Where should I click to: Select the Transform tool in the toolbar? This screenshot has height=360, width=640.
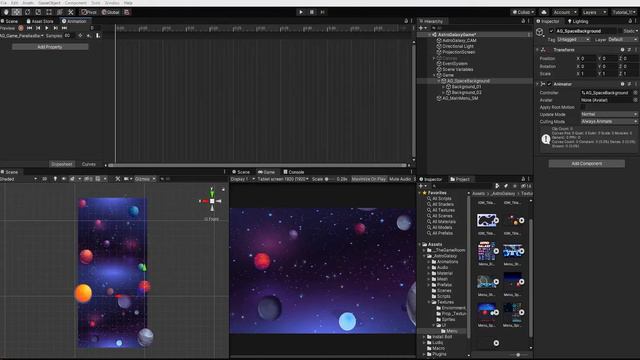pyautogui.click(x=60, y=12)
